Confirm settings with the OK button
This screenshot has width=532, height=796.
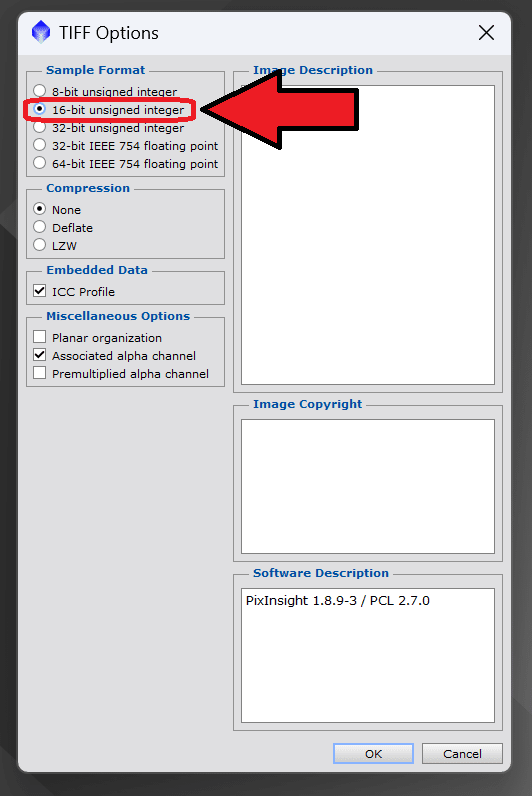pyautogui.click(x=373, y=754)
